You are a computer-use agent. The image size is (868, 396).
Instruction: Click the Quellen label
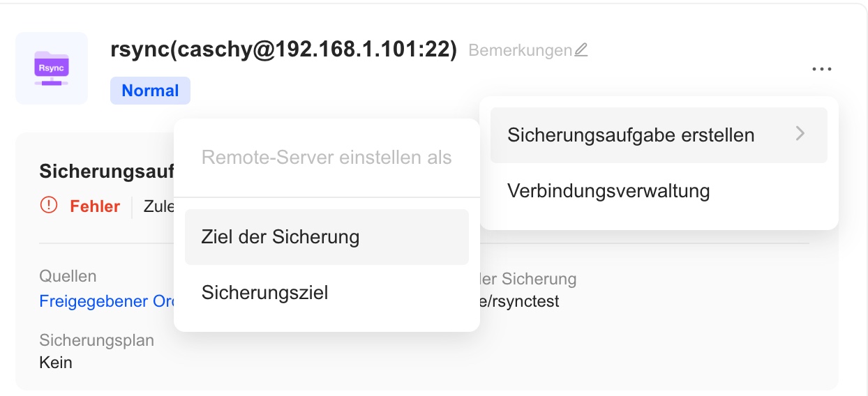(68, 276)
